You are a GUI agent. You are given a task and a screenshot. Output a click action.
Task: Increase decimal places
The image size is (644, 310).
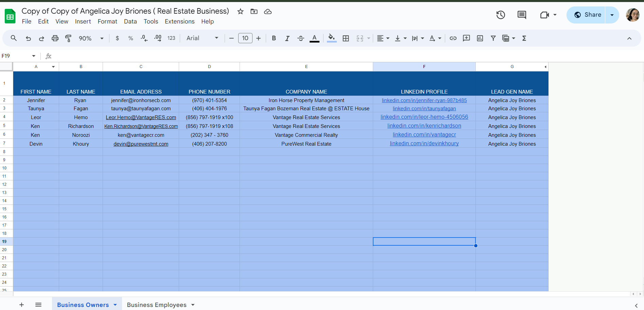[x=158, y=38]
